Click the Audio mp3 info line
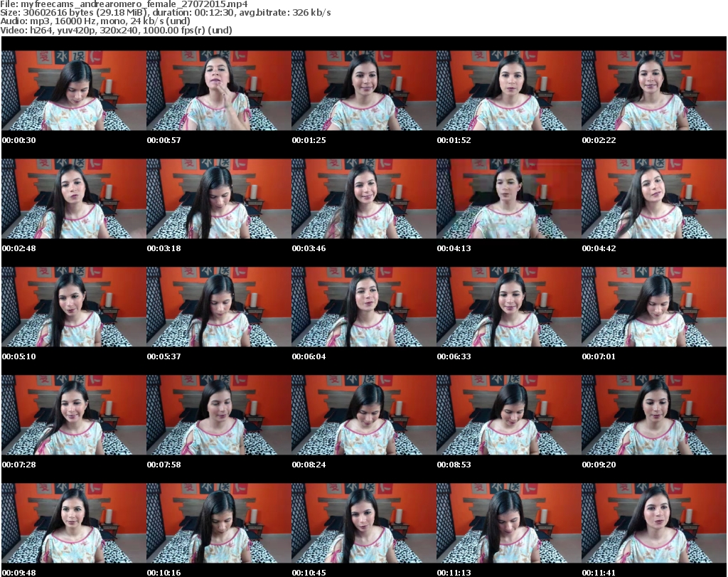 click(x=95, y=21)
